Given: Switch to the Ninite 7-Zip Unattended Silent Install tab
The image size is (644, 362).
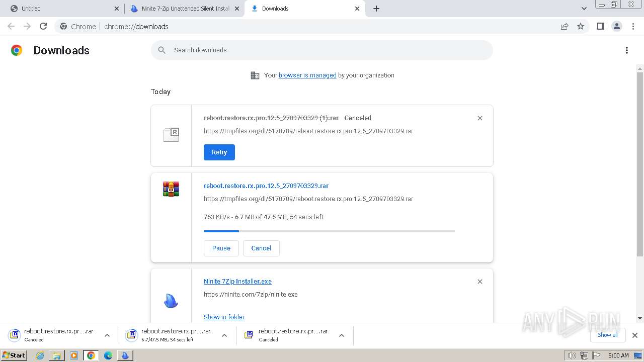Looking at the screenshot, I should 185,9.
